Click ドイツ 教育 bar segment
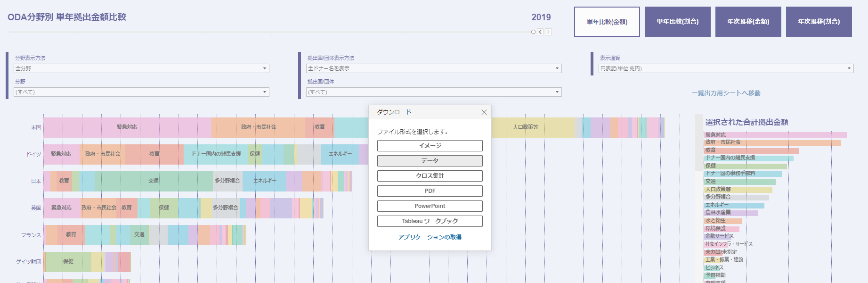The image size is (868, 283). pos(154,154)
